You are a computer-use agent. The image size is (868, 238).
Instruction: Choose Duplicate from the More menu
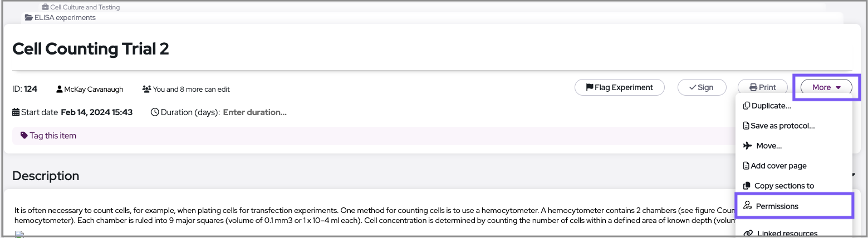coord(771,106)
